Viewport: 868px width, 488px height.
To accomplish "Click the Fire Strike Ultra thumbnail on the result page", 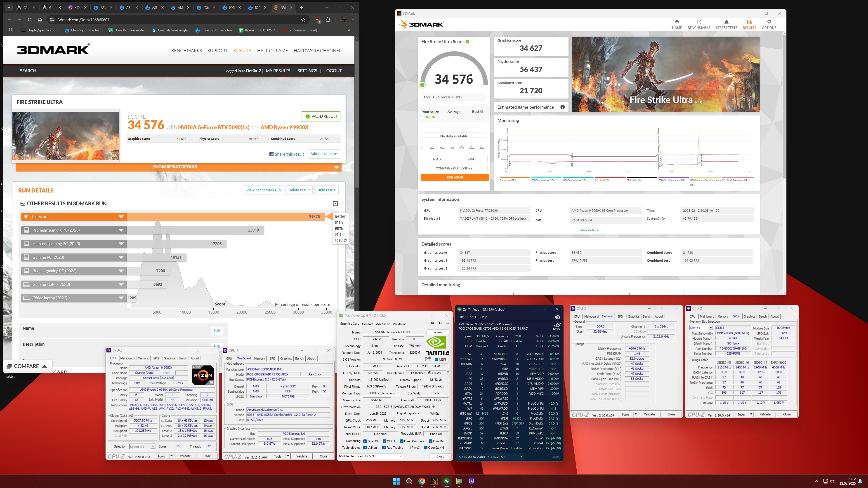I will click(x=66, y=136).
